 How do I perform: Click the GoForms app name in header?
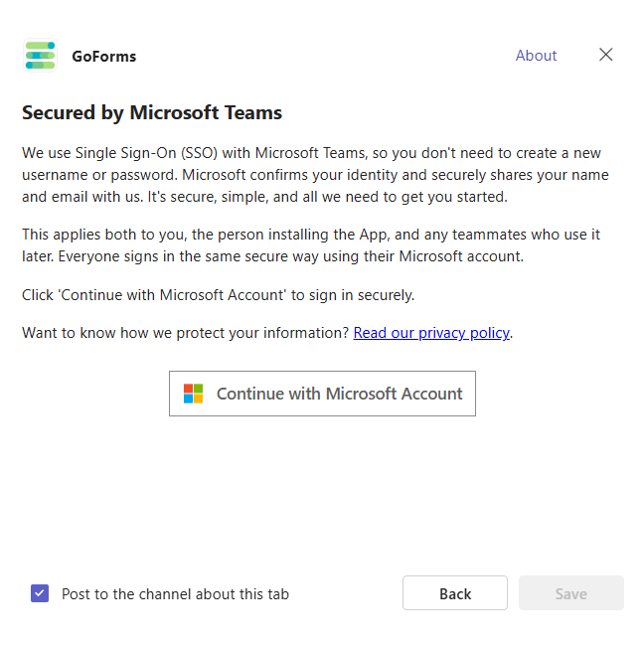click(103, 57)
